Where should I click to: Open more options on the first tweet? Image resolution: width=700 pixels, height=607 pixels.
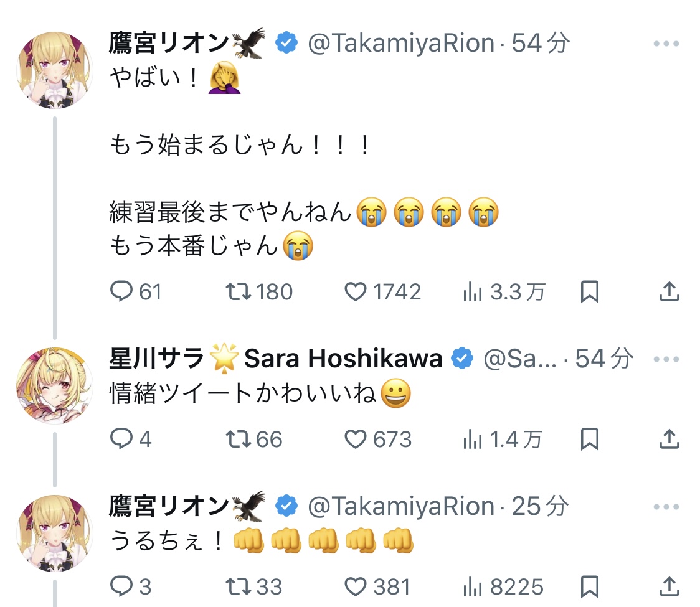click(x=666, y=44)
